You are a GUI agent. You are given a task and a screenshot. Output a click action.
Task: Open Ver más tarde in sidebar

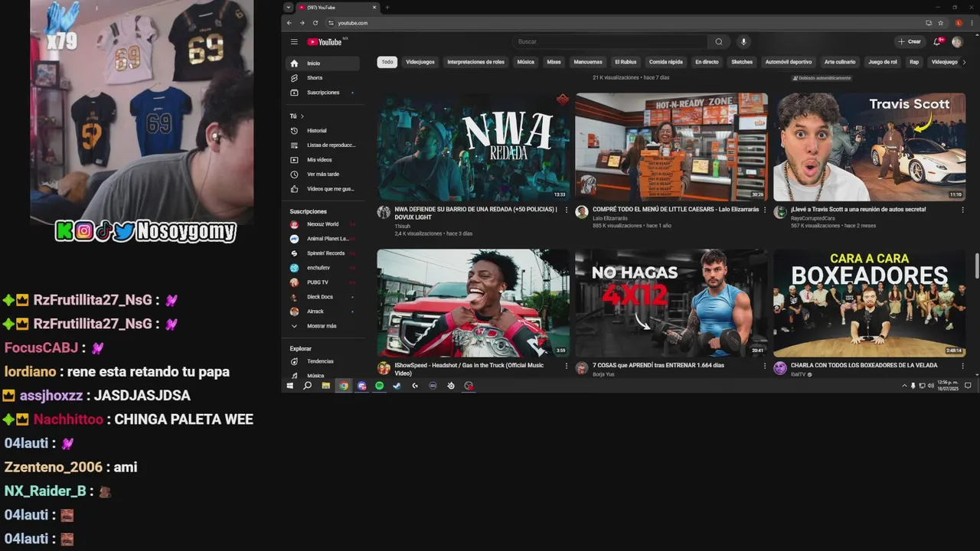(322, 174)
